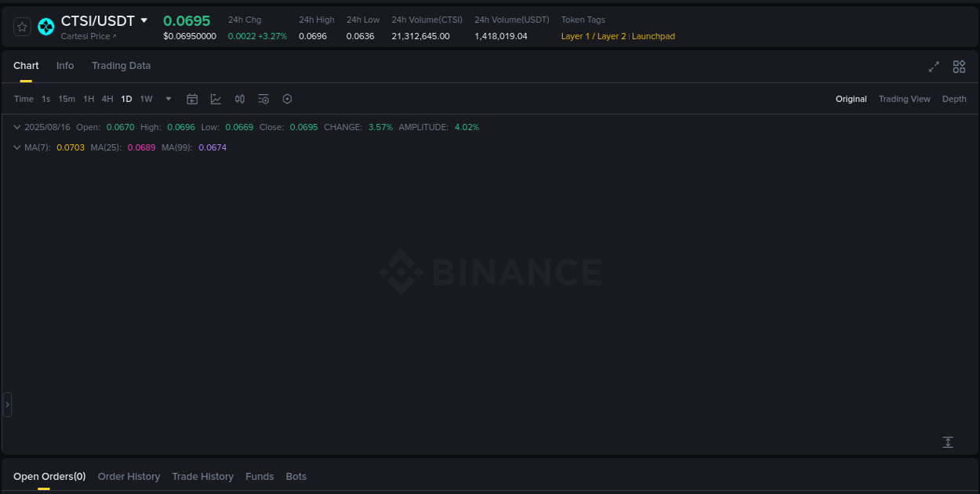Switch to the Trading View tab
The width and height of the screenshot is (980, 494).
tap(904, 99)
